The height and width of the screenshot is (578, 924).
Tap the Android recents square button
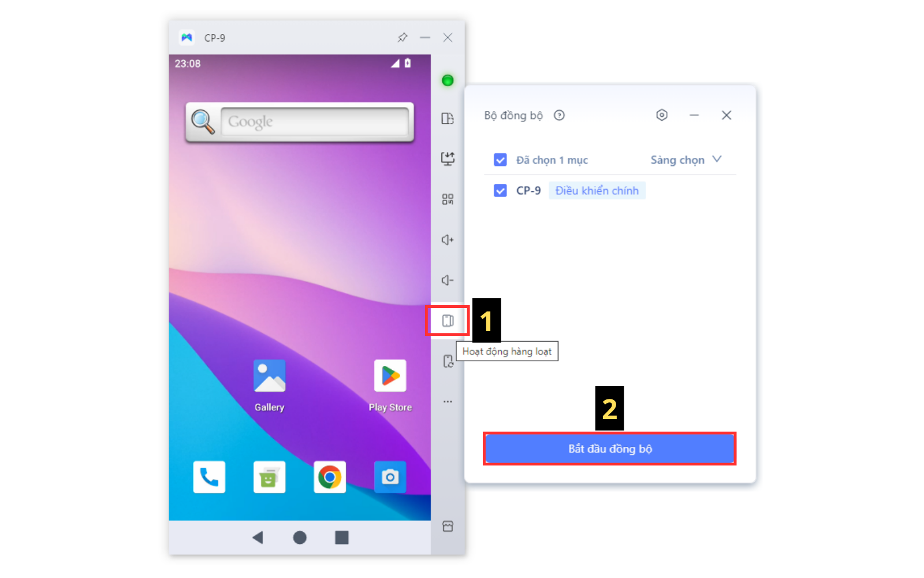tap(342, 538)
